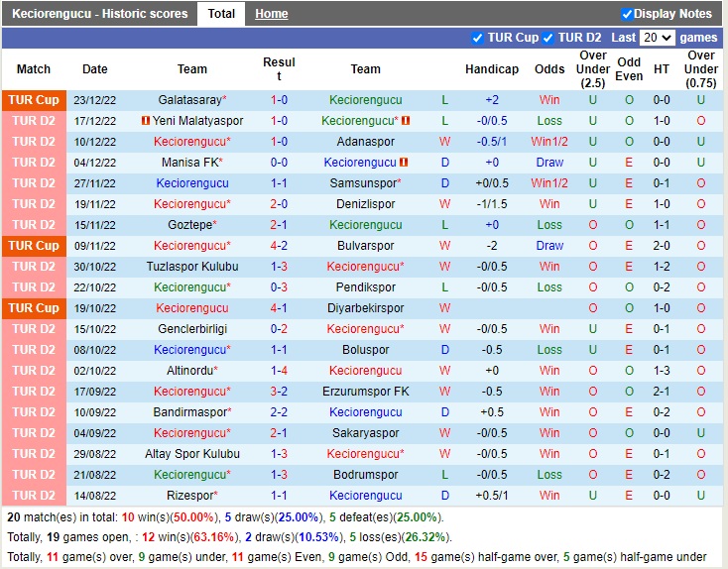Open the Pendikspor team link
The width and height of the screenshot is (728, 569).
(x=365, y=287)
